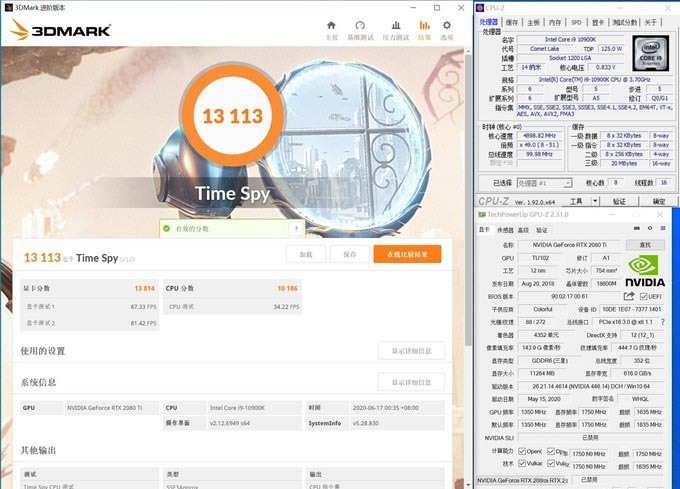Image resolution: width=680 pixels, height=489 pixels.
Task: Open the 3DMark home (主页) icon
Action: (x=331, y=25)
